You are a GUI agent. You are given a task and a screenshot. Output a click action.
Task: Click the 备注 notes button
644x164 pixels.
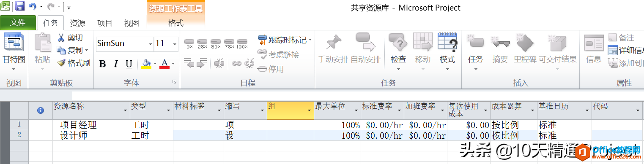pos(622,38)
